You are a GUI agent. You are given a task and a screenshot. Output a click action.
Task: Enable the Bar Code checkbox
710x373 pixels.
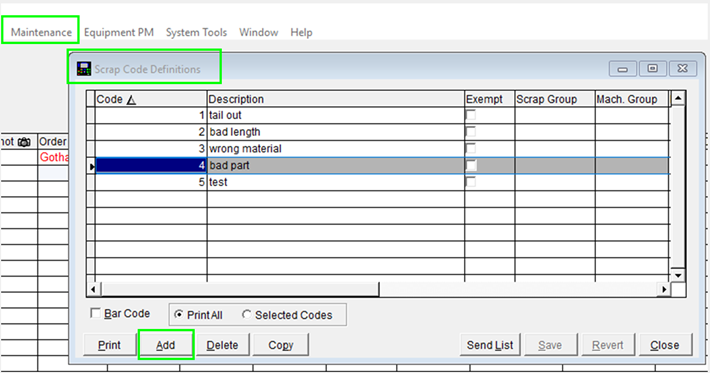point(95,313)
